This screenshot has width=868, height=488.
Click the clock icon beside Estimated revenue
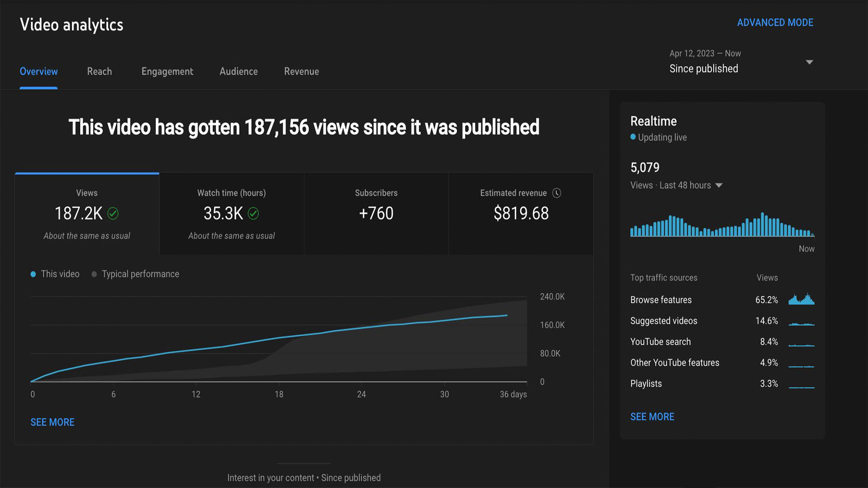557,193
